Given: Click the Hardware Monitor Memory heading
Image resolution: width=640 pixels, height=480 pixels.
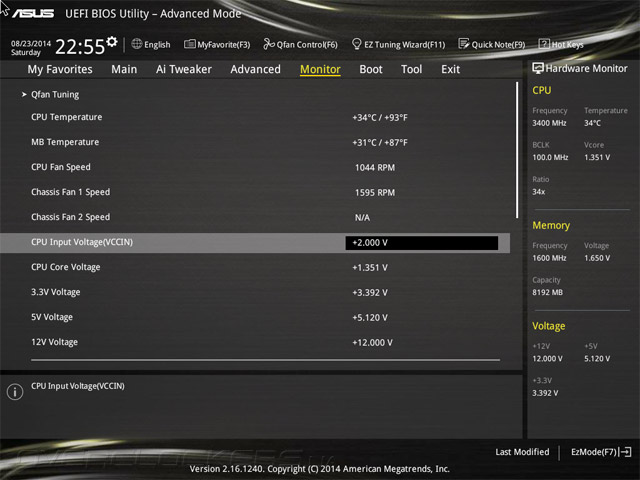Looking at the screenshot, I should pyautogui.click(x=551, y=225).
